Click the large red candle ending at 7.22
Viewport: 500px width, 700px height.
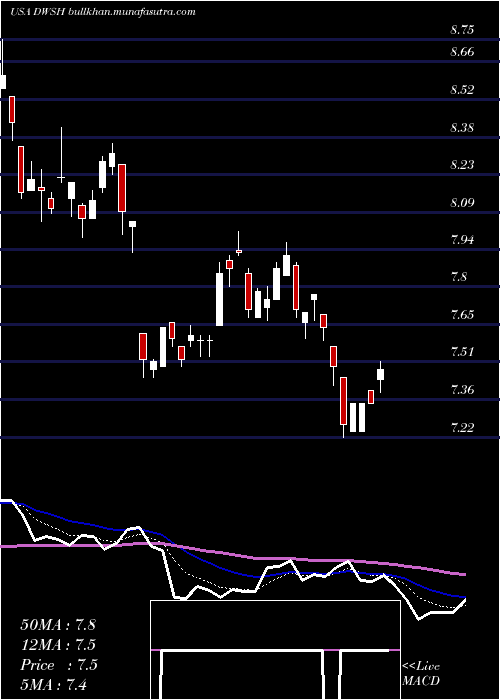(343, 401)
